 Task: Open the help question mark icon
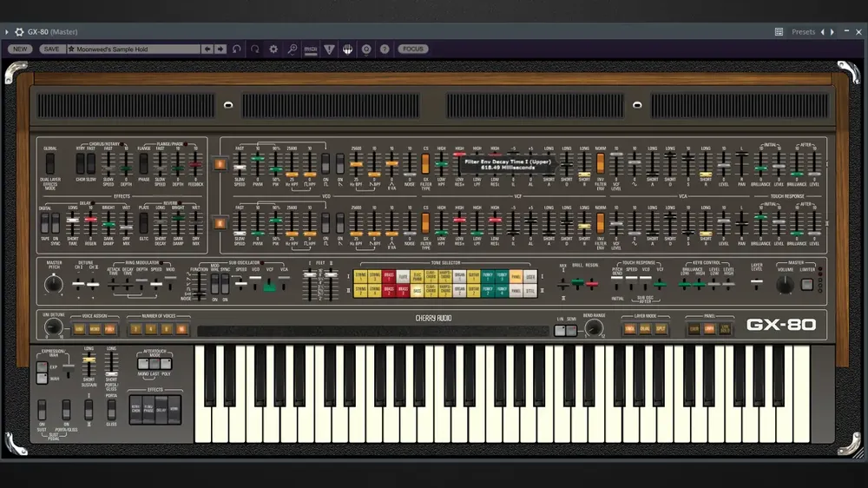385,49
